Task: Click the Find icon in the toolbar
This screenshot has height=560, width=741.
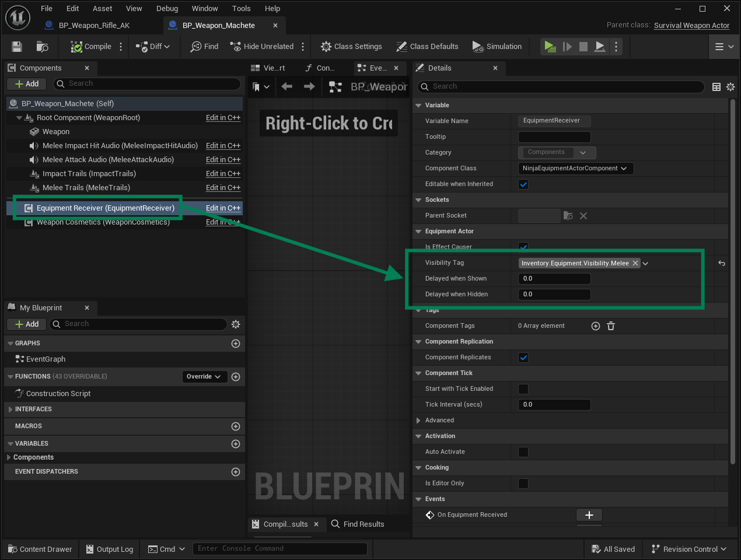Action: click(x=204, y=46)
